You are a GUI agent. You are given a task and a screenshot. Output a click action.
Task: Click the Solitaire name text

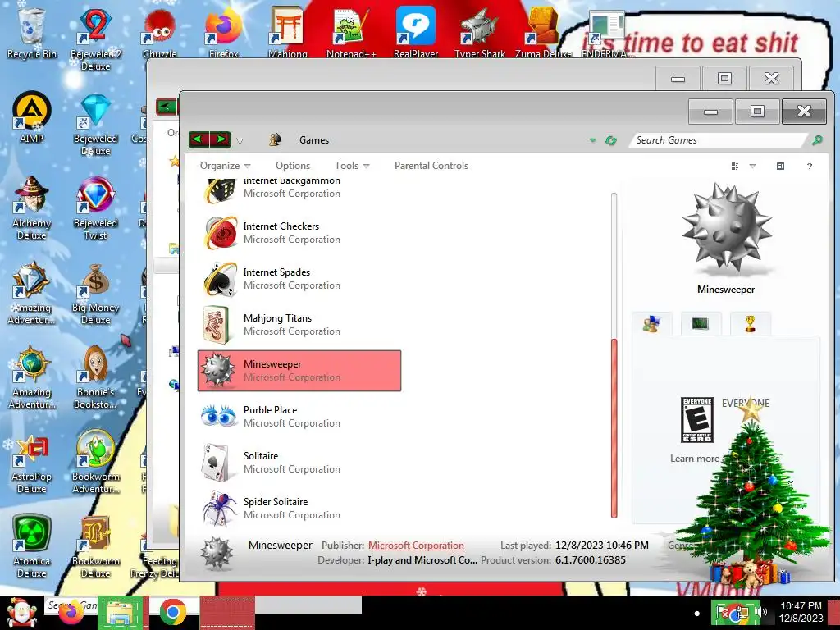(261, 456)
